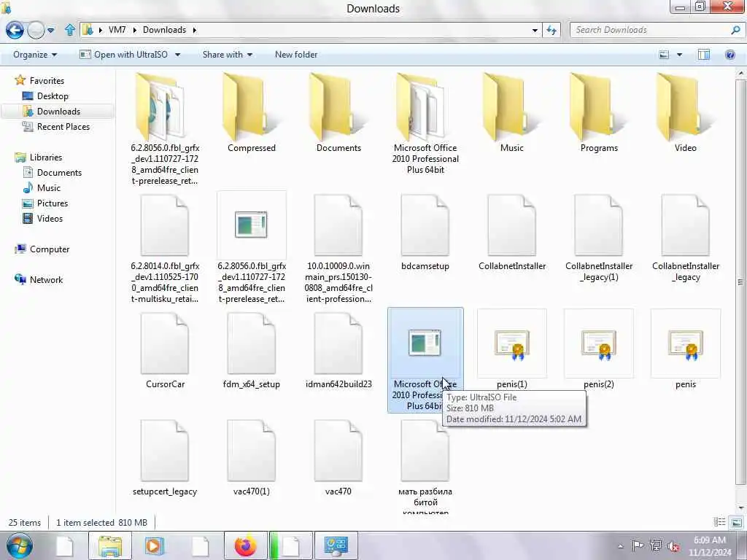Select Desktop under Favorites
The image size is (747, 560).
pyautogui.click(x=46, y=96)
